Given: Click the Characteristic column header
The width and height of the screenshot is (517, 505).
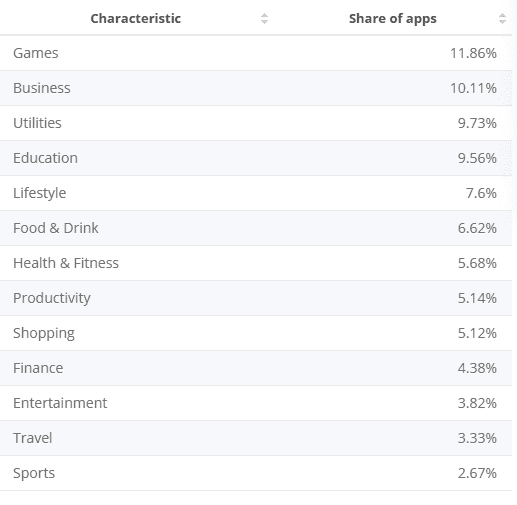Looking at the screenshot, I should click(136, 19).
